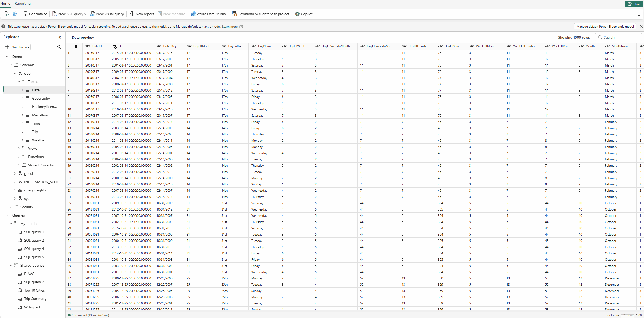Follow the Learn more link

point(230,27)
